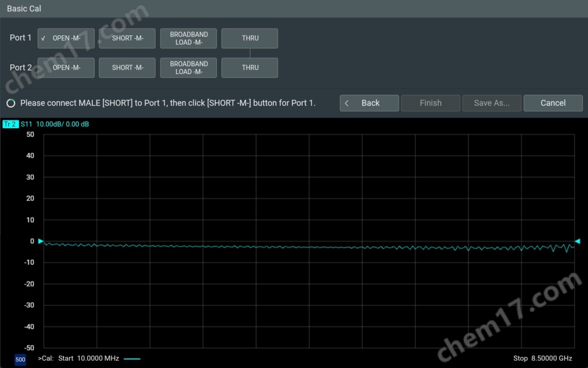Click the left reference level marker triangle

tap(41, 241)
